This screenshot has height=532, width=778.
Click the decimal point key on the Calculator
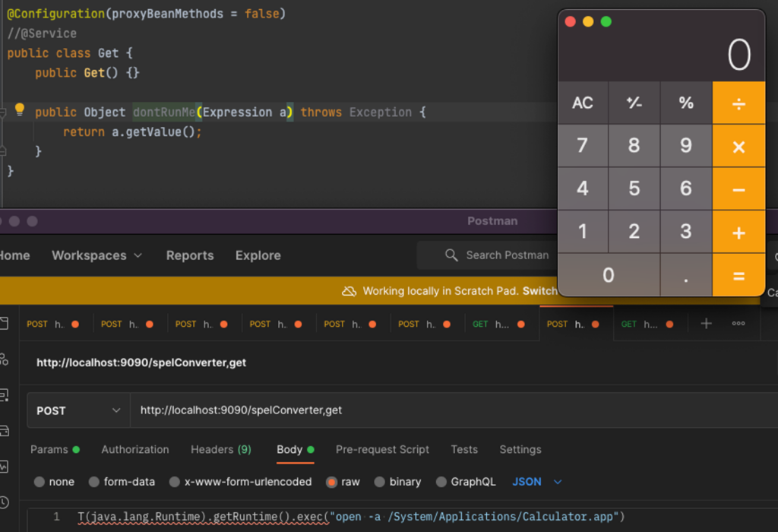coord(686,275)
